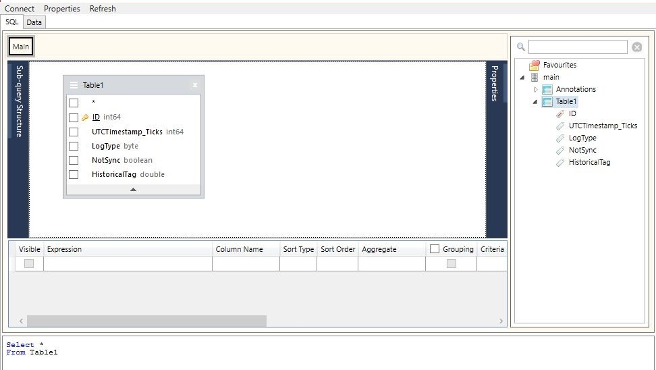656x370 pixels.
Task: Check the NotSync boolean field checkbox
Action: click(x=74, y=160)
